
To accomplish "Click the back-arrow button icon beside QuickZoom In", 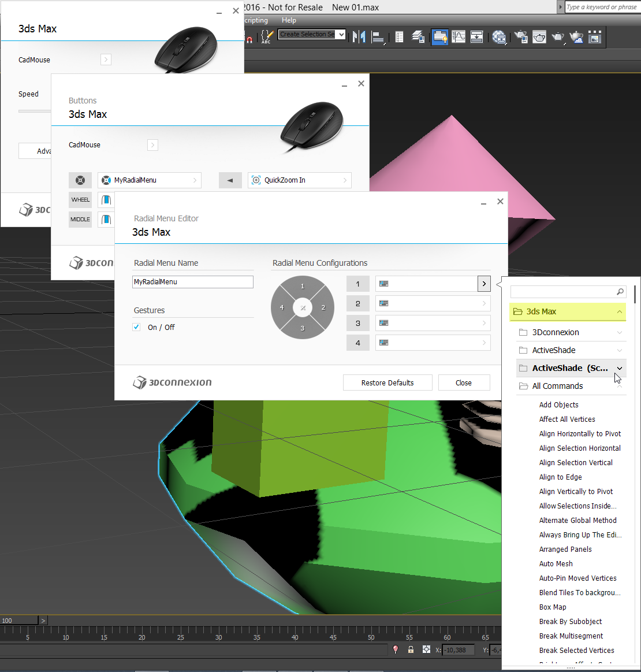I will [x=230, y=180].
